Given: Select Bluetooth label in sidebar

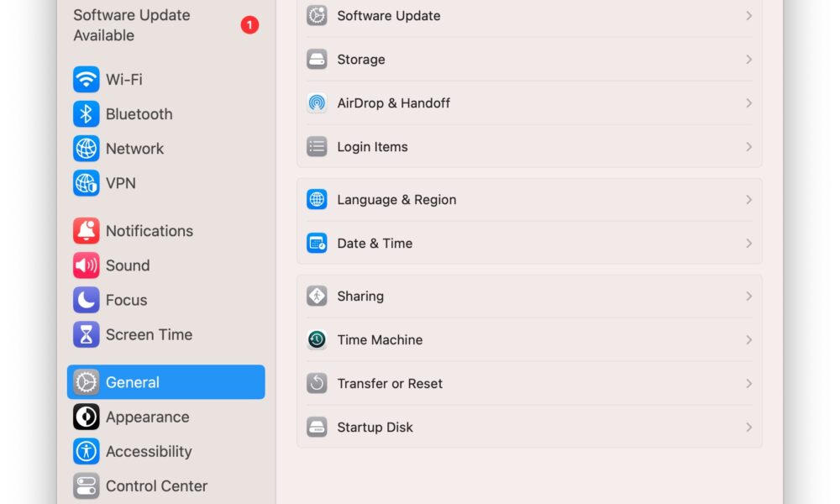Looking at the screenshot, I should 139,113.
